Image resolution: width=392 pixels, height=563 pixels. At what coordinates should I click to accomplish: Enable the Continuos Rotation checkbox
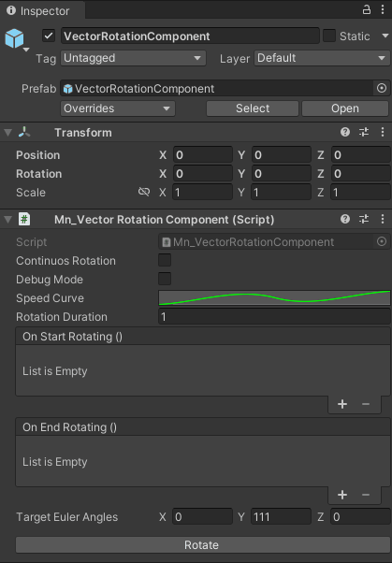click(165, 260)
